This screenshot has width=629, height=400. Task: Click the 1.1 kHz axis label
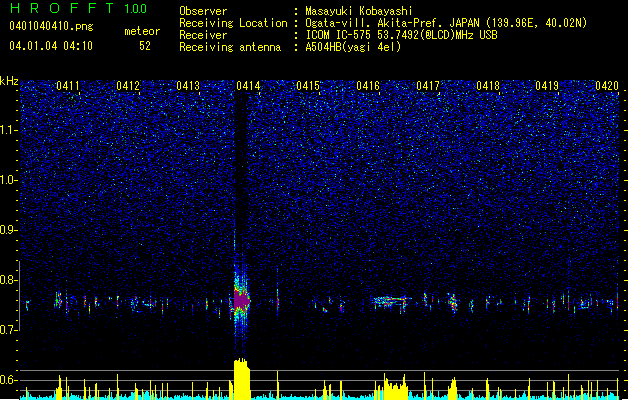click(9, 130)
